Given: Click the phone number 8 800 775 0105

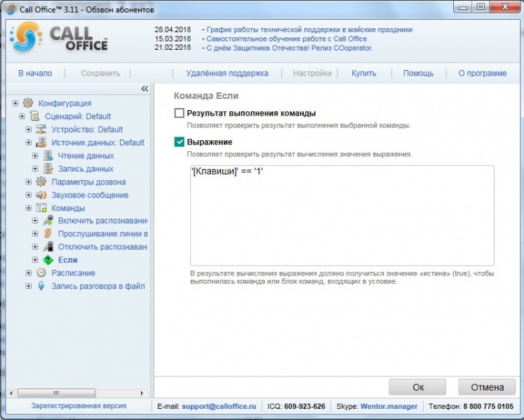Looking at the screenshot, I should coord(488,406).
